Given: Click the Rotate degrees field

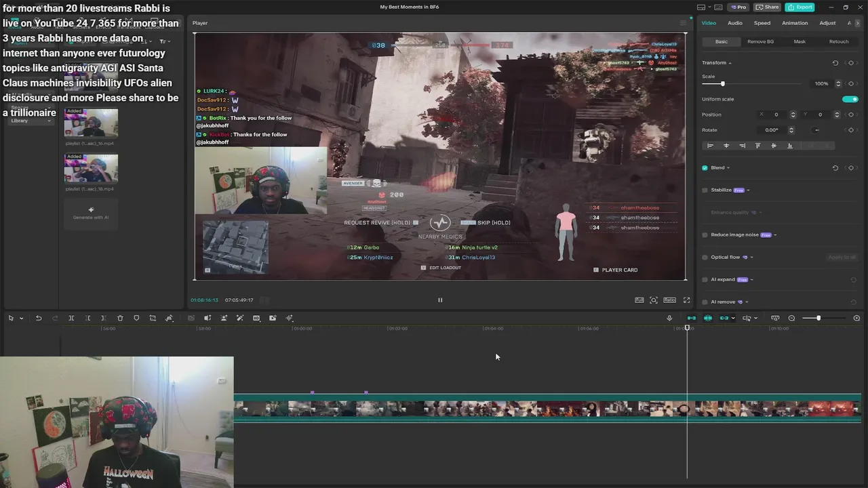Looking at the screenshot, I should tap(772, 130).
